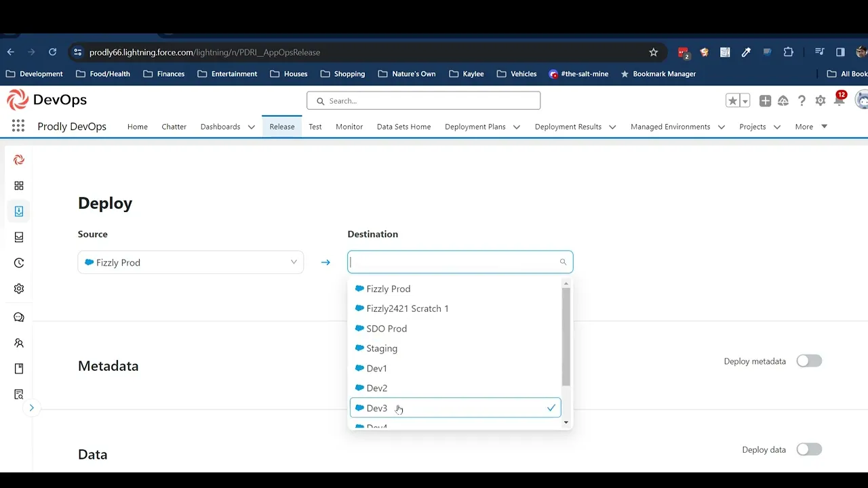Choose Fizzly2421 Scratch 1 destination
The width and height of the screenshot is (868, 488).
(x=455, y=308)
